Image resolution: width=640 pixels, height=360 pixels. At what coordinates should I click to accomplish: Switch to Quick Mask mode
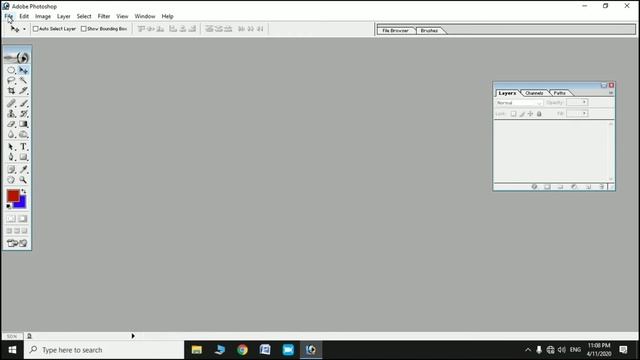pyautogui.click(x=23, y=219)
